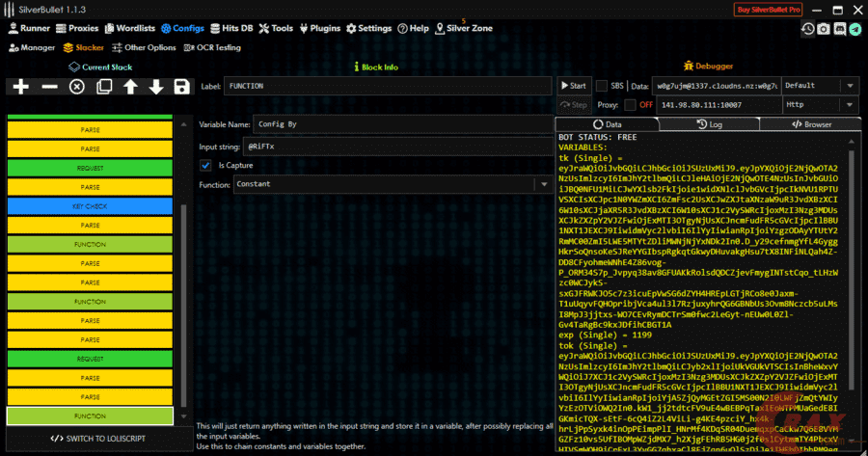Viewport: 868px width, 456px height.
Task: Select the Configs menu item
Action: (182, 28)
